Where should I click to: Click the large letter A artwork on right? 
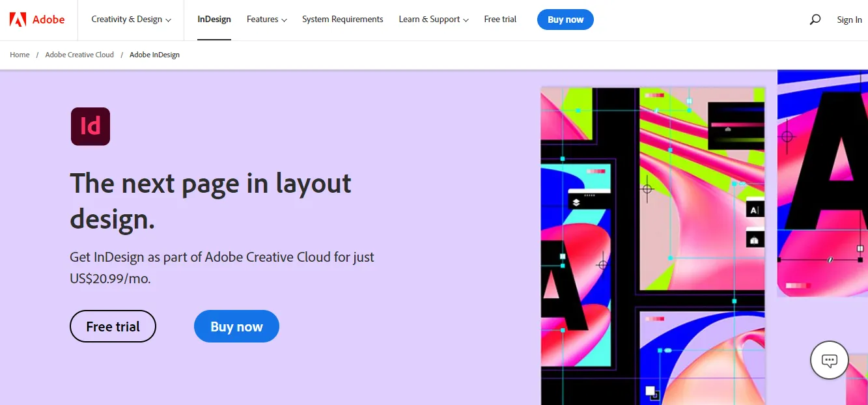827,163
